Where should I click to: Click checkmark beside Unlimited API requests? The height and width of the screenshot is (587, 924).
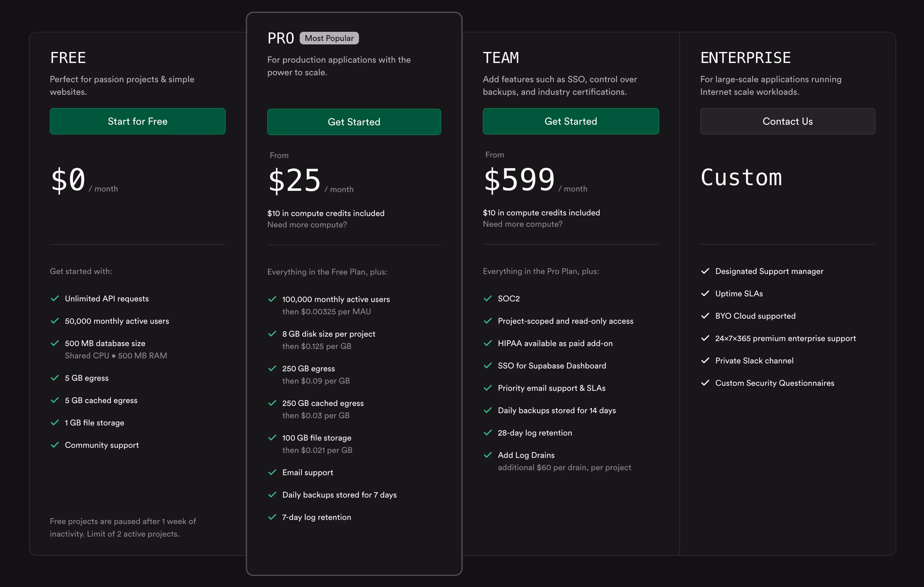click(x=55, y=298)
